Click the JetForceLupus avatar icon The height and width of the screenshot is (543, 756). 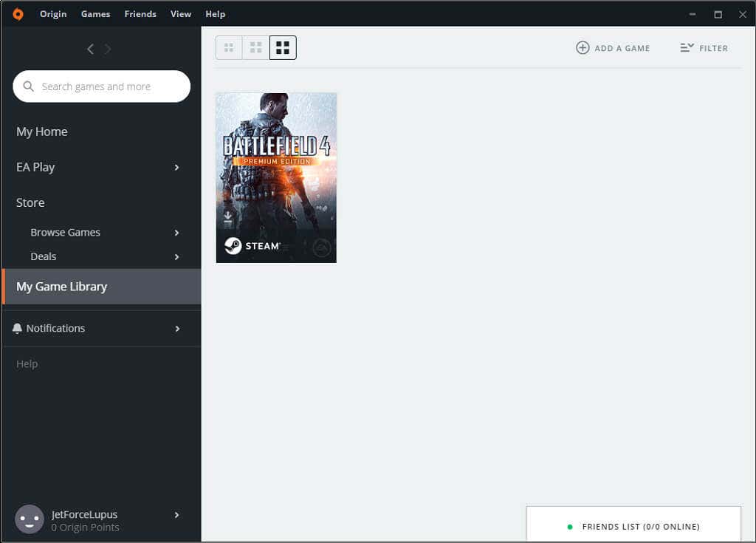coord(29,519)
